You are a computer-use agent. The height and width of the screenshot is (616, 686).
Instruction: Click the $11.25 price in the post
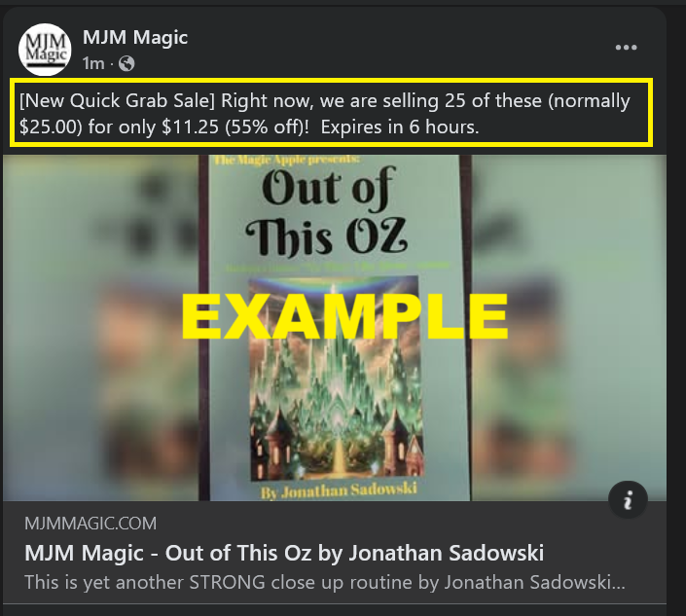click(x=190, y=127)
